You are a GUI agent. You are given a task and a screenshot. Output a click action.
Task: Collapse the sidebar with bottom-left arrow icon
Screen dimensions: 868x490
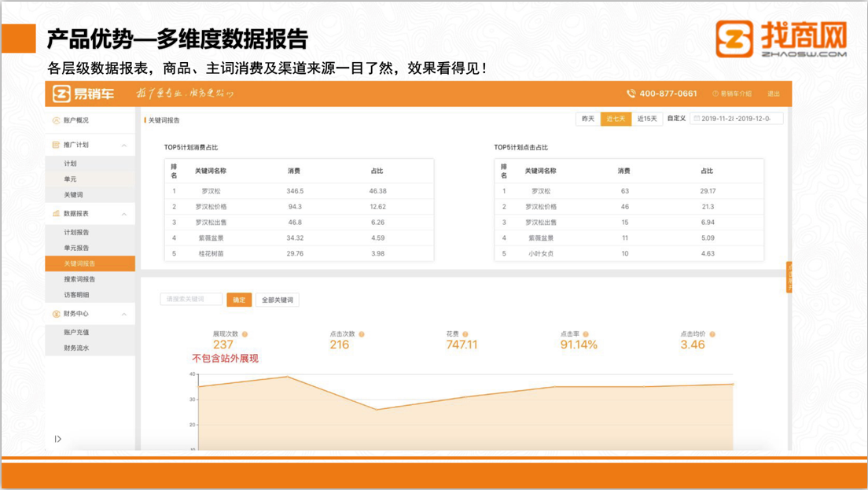click(x=58, y=439)
